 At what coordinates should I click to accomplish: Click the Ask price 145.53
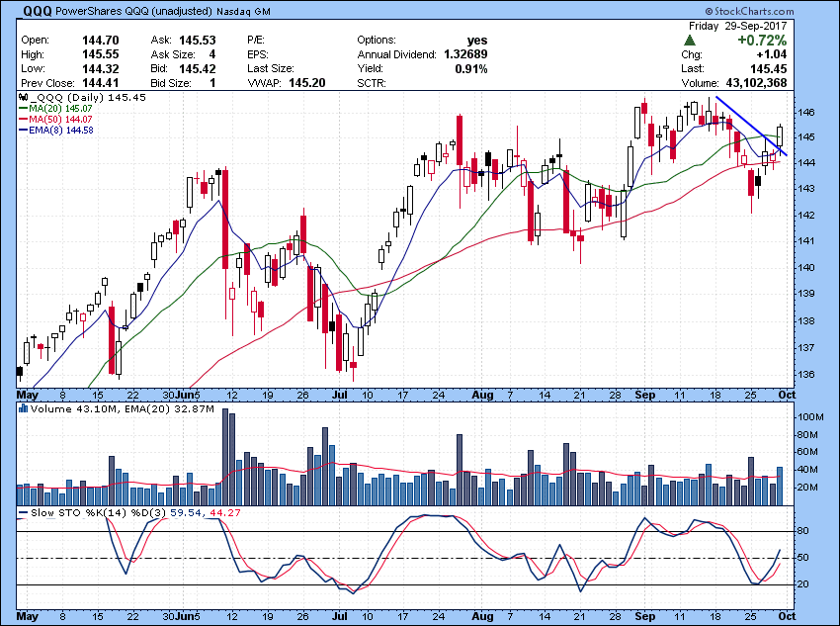[198, 41]
